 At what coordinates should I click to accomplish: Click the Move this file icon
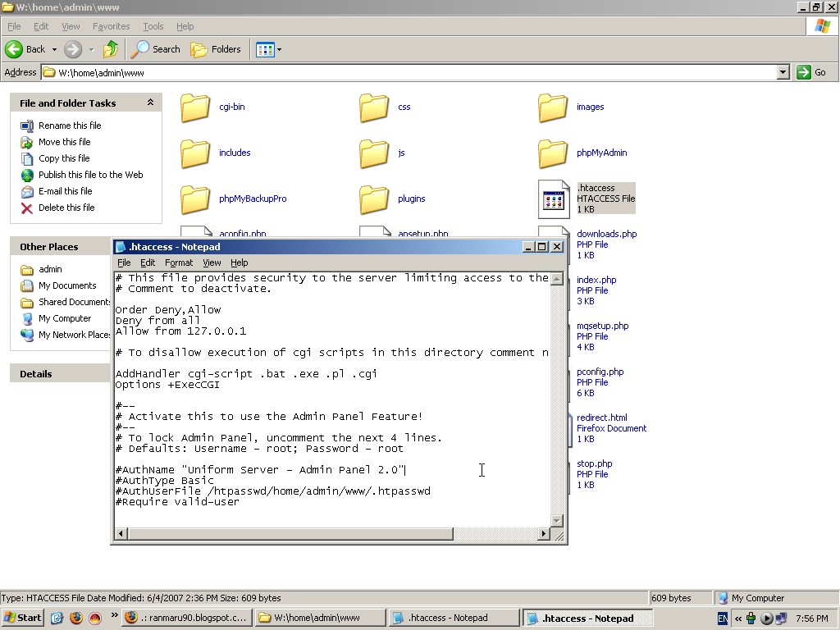point(27,143)
